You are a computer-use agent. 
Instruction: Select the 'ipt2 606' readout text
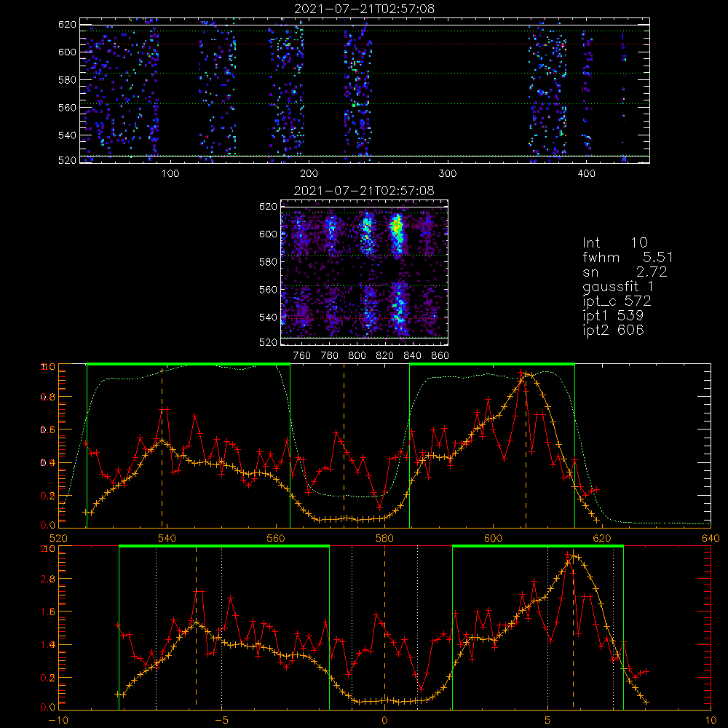[x=613, y=330]
